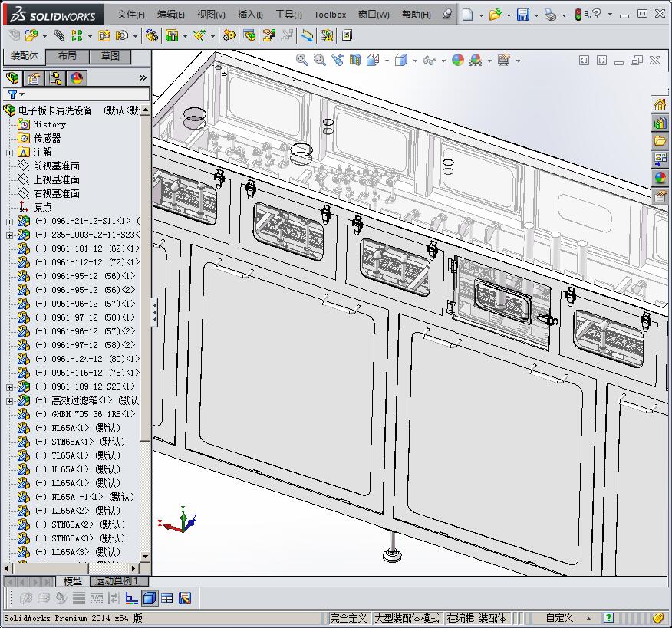Open the ConfigurationManager tab icon

click(55, 78)
